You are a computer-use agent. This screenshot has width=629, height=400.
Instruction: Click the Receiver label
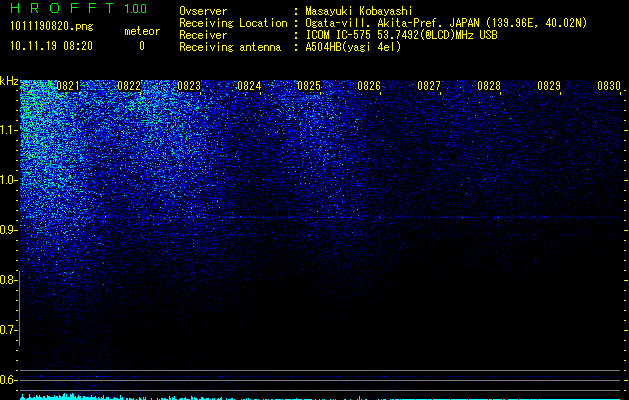point(203,35)
